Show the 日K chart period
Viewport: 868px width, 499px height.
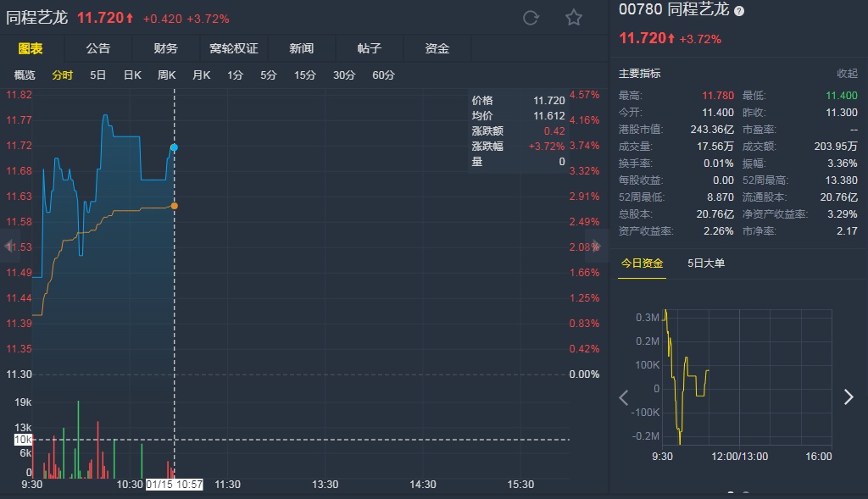coord(132,75)
